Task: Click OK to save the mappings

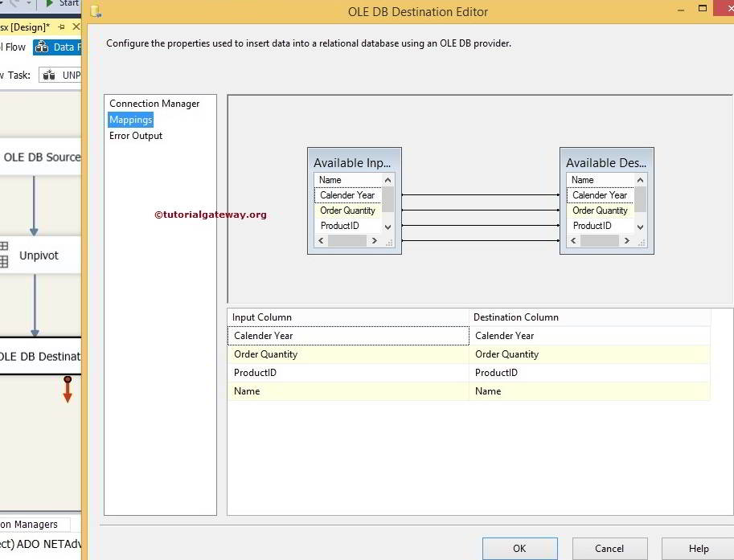Action: (x=519, y=548)
